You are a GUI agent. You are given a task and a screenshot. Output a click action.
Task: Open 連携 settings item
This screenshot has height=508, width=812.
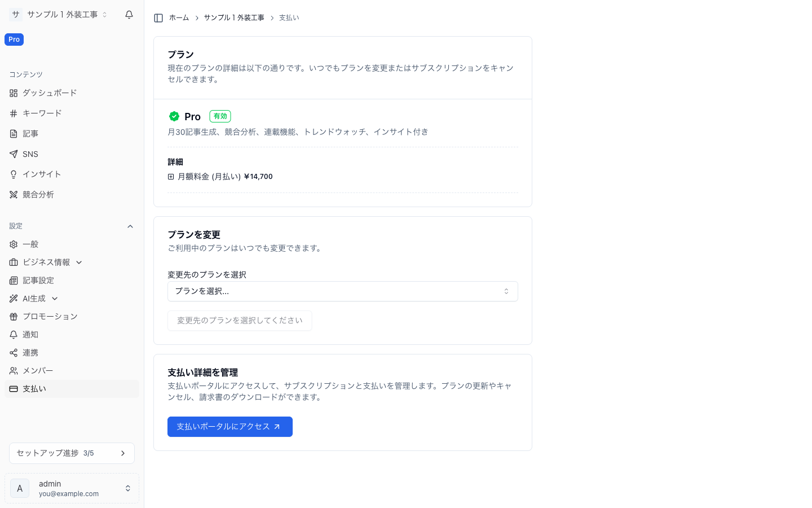72,353
